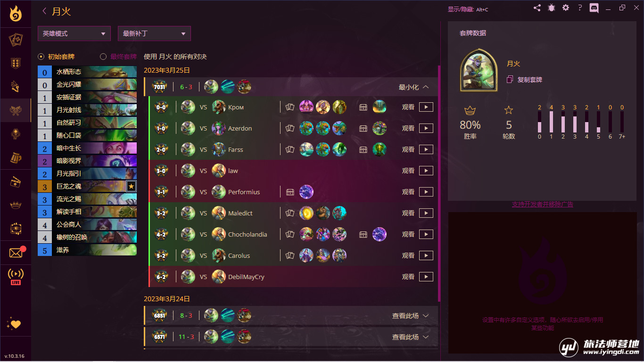Screen dimensions: 644x362
Task: Collapse the run with 最小化
Action: [x=414, y=87]
